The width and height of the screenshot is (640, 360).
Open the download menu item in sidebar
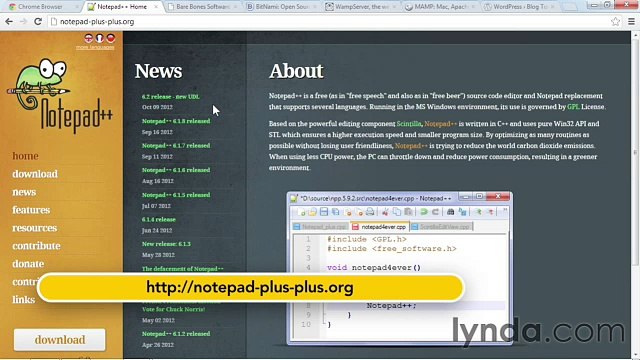click(x=35, y=174)
